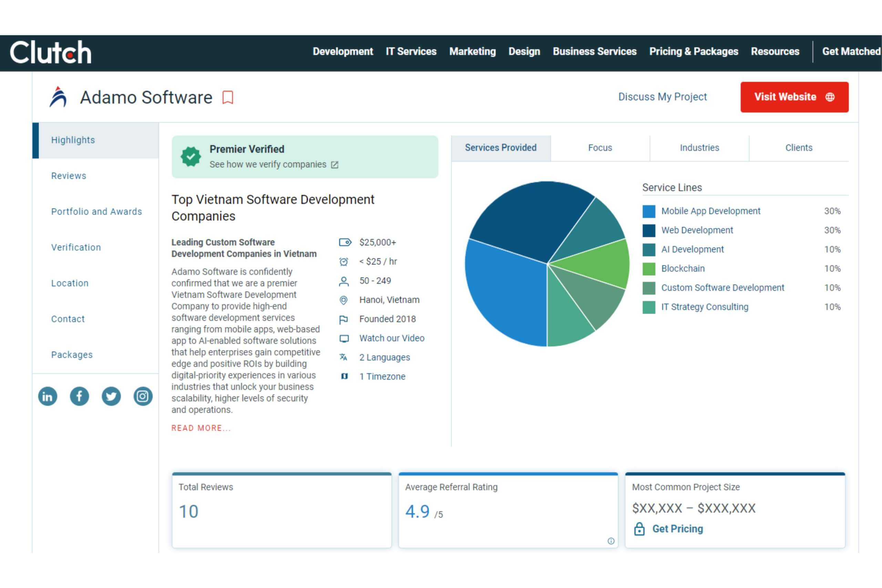Open the LinkedIn profile icon
The image size is (882, 588).
point(48,396)
